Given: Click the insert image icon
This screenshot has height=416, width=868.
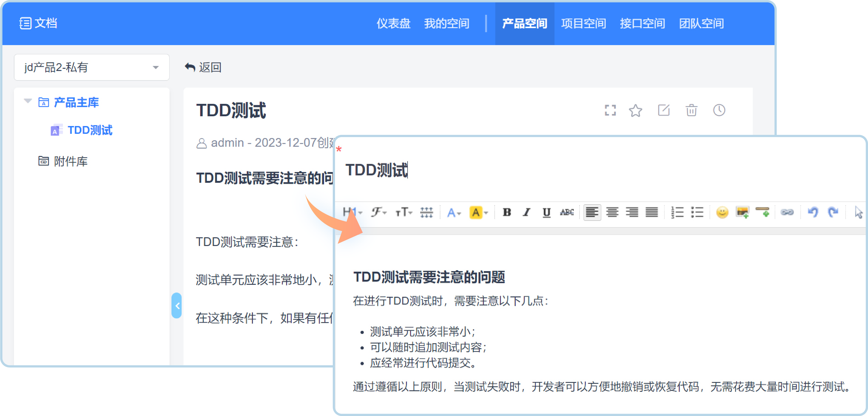Looking at the screenshot, I should coord(742,212).
